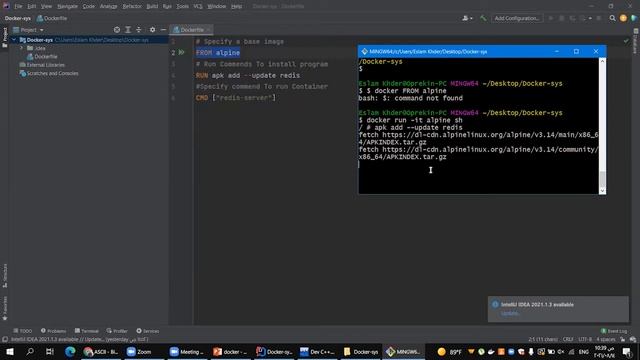Open the Project tool window stripe on the left edge

(4, 38)
